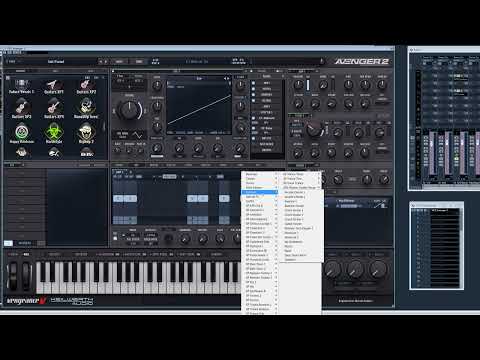Select the Guitars XP3 expansion icon
Image resolution: width=480 pixels, height=360 pixels.
[x=21, y=108]
